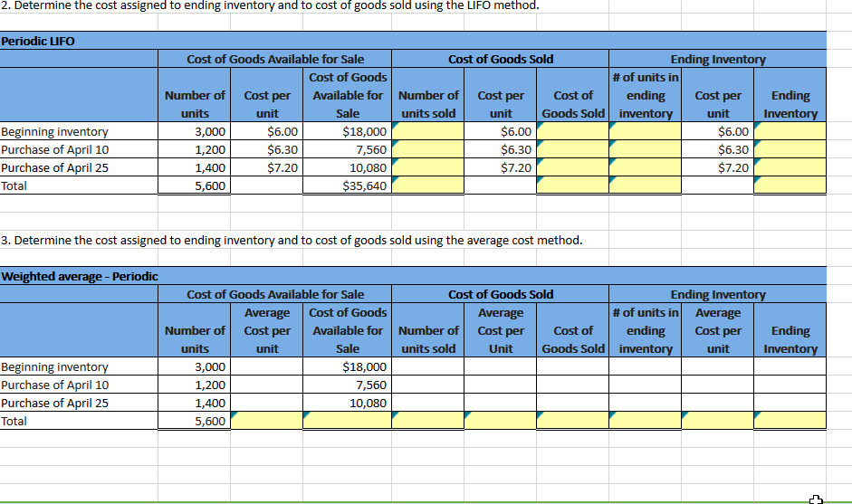This screenshot has height=504, width=852.
Task: Select LIFO Total units sold cell
Action: tap(427, 185)
